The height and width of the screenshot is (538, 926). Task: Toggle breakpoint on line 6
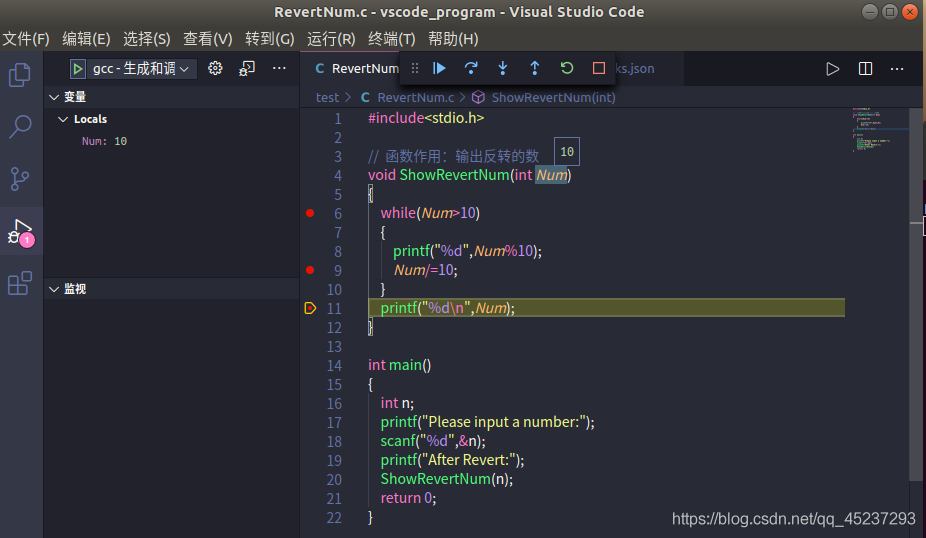click(310, 213)
